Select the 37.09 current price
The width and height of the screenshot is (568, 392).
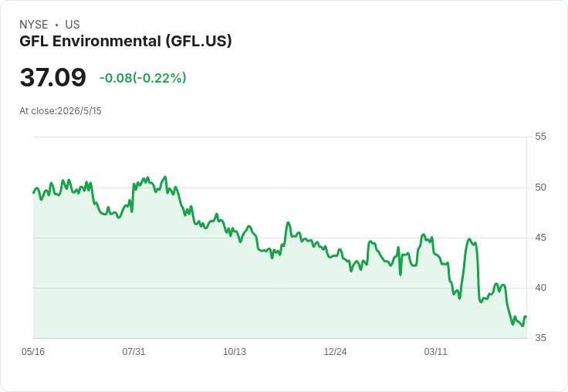(x=53, y=77)
